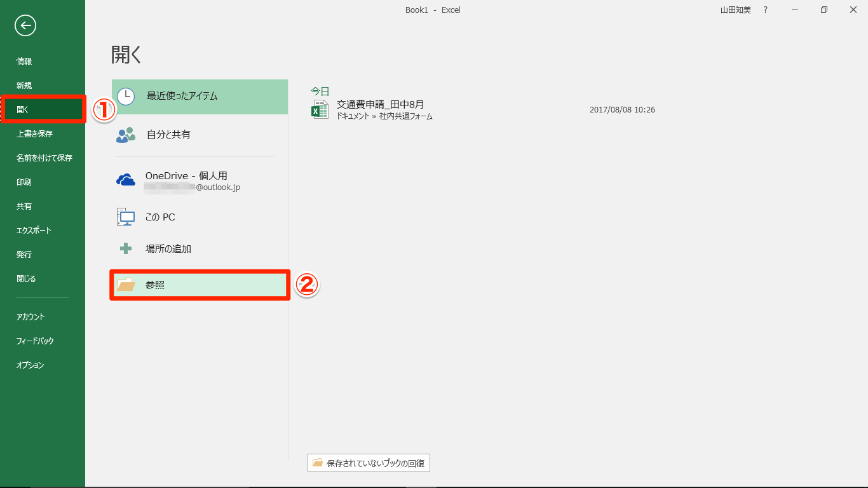868x488 pixels.
Task: Close the Excel window
Action: click(x=853, y=10)
